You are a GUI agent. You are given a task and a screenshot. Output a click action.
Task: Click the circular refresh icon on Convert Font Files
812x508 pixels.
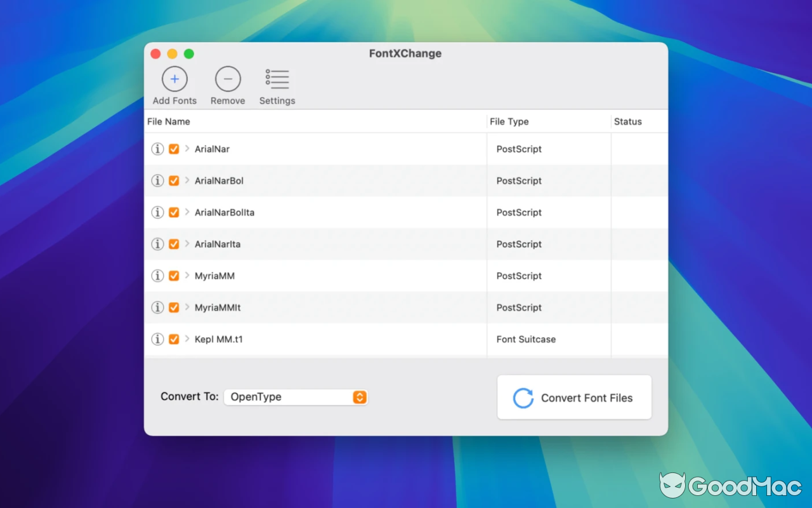point(522,398)
